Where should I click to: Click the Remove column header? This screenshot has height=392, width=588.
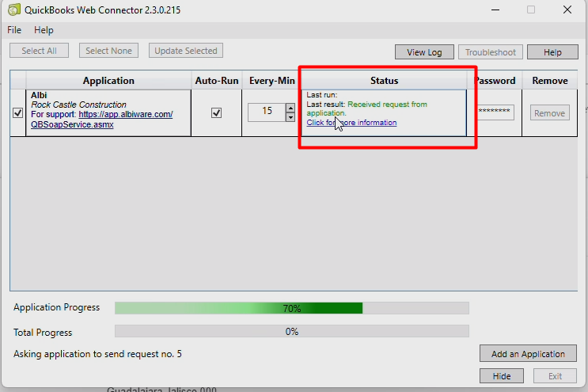[550, 81]
